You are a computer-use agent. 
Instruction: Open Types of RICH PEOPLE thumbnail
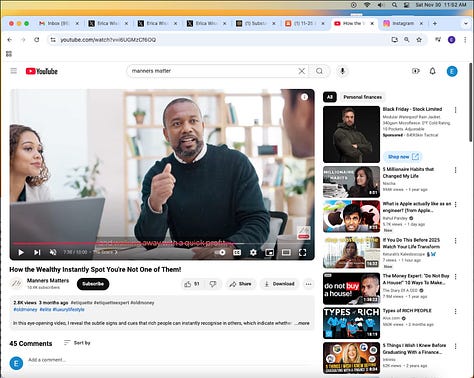(351, 323)
